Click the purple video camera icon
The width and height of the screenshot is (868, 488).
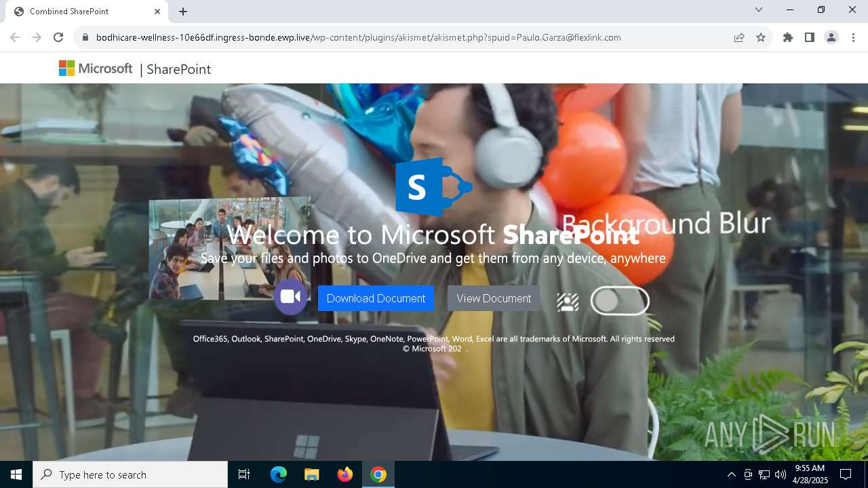coord(291,297)
